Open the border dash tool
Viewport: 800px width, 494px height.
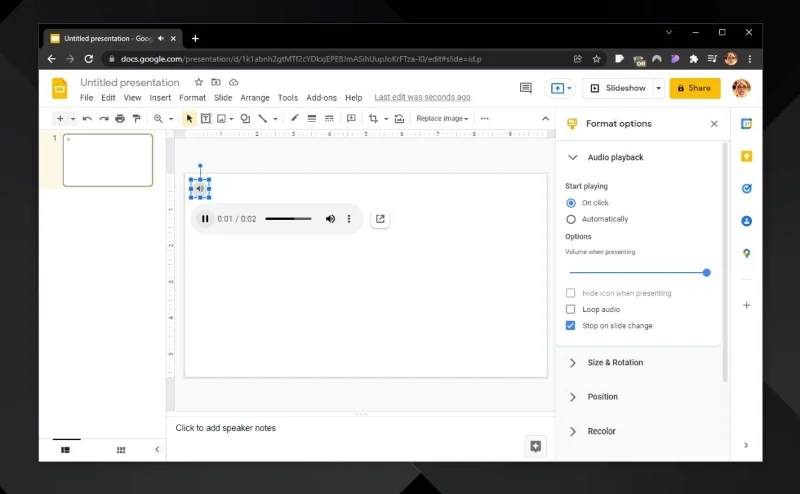329,118
